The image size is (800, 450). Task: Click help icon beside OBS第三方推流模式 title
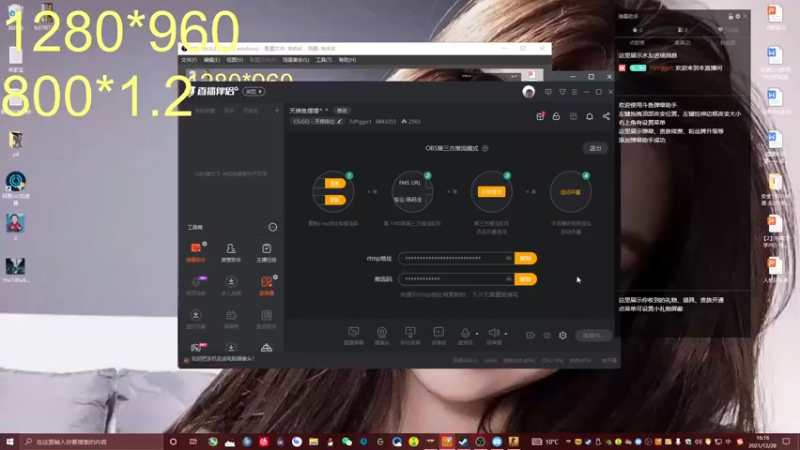coord(485,148)
